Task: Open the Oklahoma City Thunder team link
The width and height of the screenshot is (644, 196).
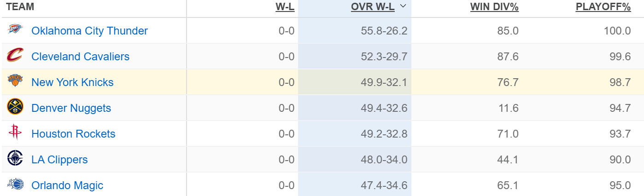Action: pos(89,31)
